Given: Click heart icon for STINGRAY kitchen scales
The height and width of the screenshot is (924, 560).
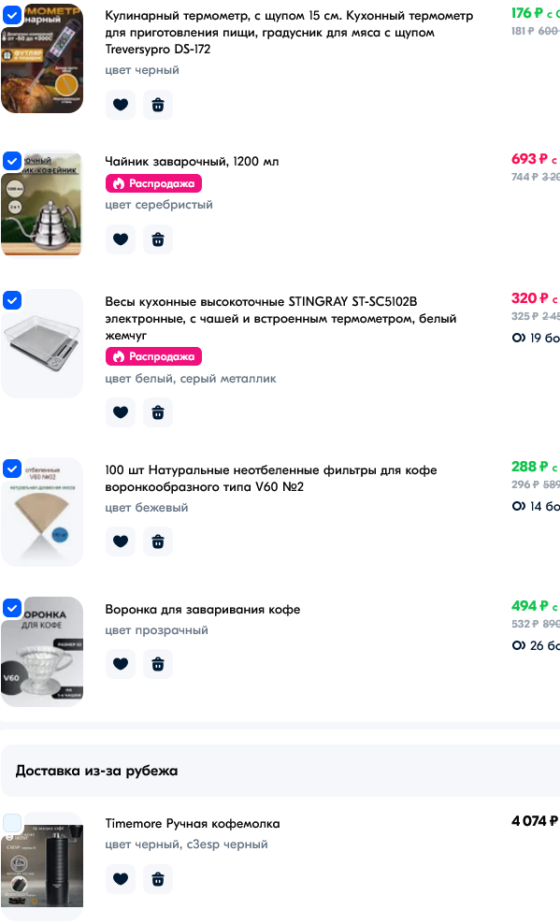Looking at the screenshot, I should pyautogui.click(x=120, y=412).
